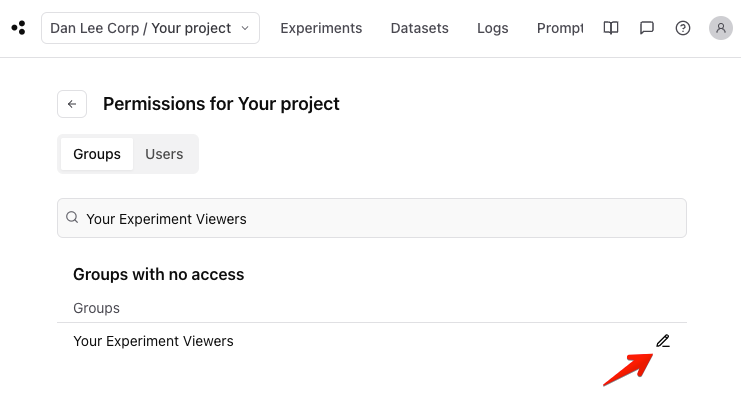
Task: Open the Prompts nav item
Action: 560,28
